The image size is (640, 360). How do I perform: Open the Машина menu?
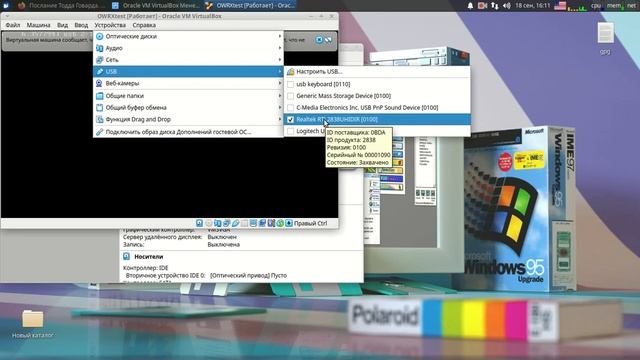[x=38, y=25]
